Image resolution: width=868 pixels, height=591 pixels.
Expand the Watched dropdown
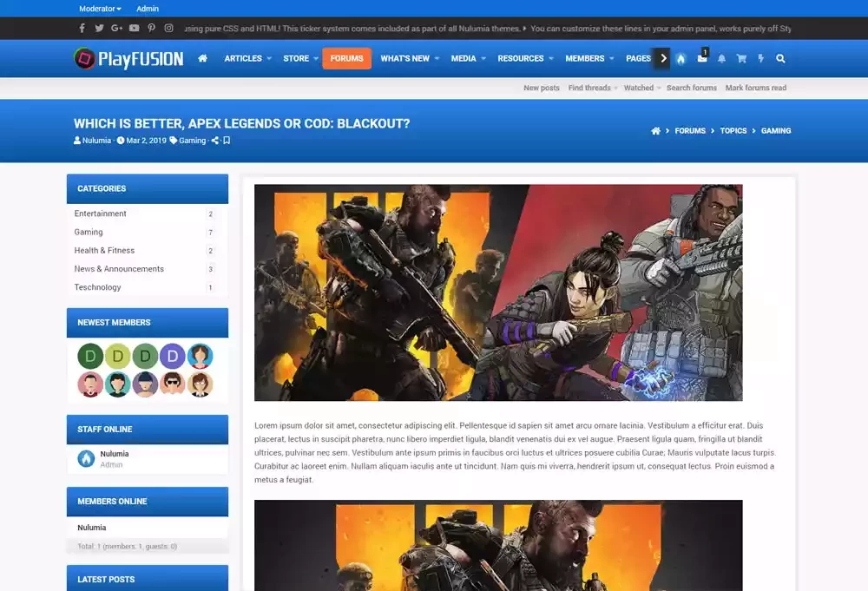tap(659, 88)
